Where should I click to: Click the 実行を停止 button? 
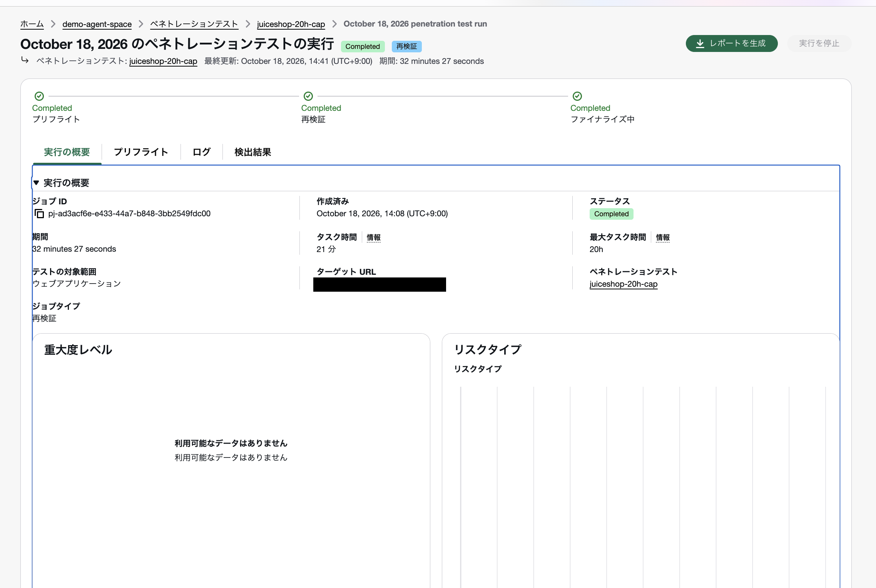click(819, 43)
